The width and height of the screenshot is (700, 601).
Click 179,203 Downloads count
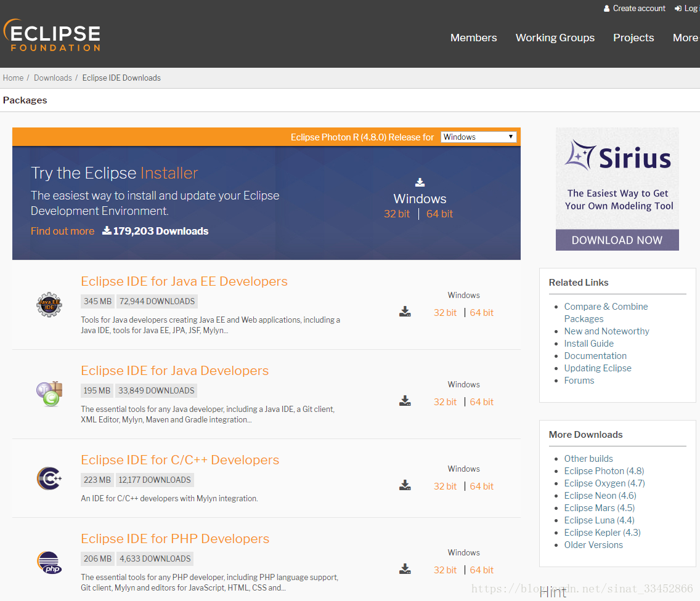coord(156,231)
